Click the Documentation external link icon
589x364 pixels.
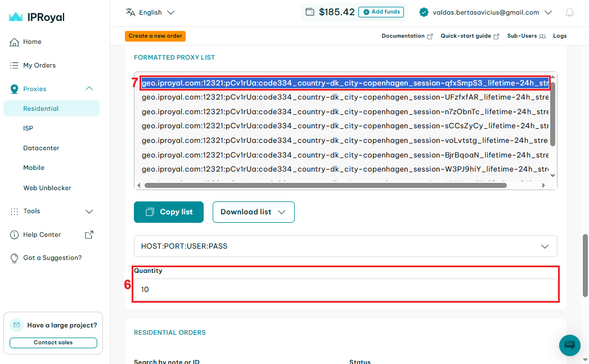coord(430,37)
